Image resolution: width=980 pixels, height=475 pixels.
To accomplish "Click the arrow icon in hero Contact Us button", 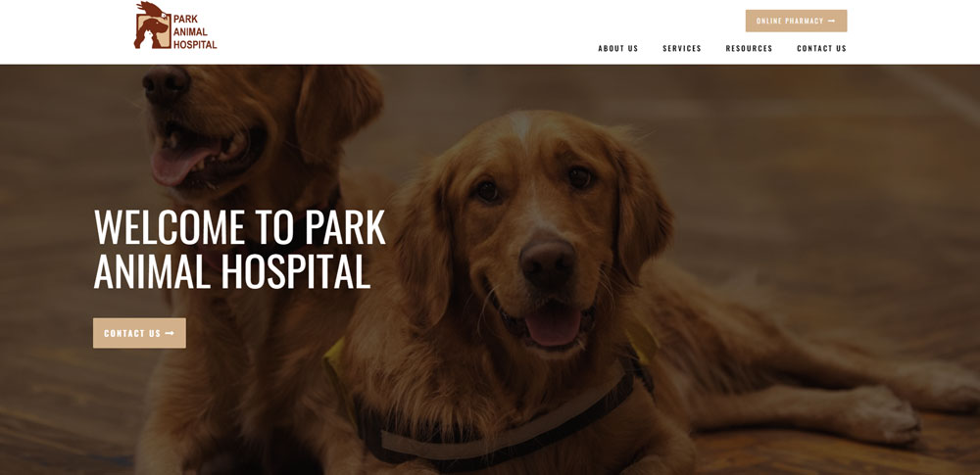I will 170,334.
